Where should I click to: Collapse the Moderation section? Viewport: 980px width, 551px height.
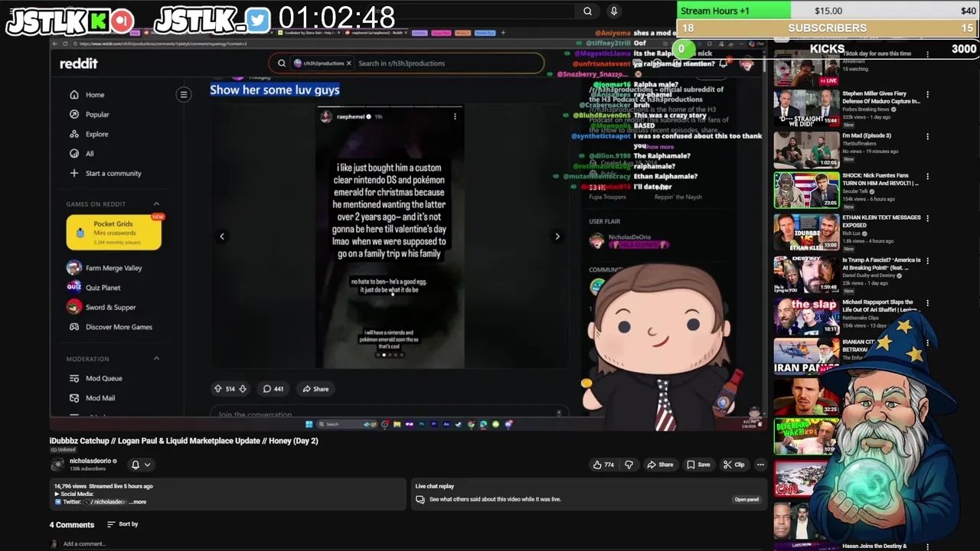click(156, 358)
